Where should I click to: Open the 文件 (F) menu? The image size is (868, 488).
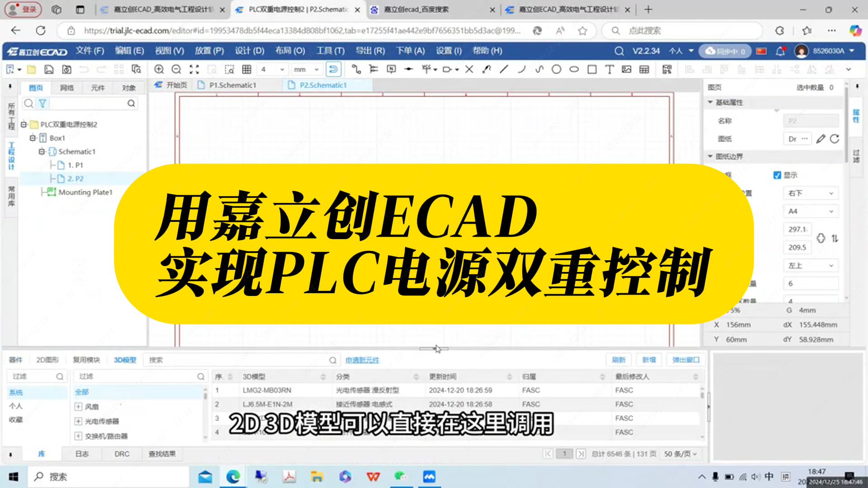tap(90, 51)
